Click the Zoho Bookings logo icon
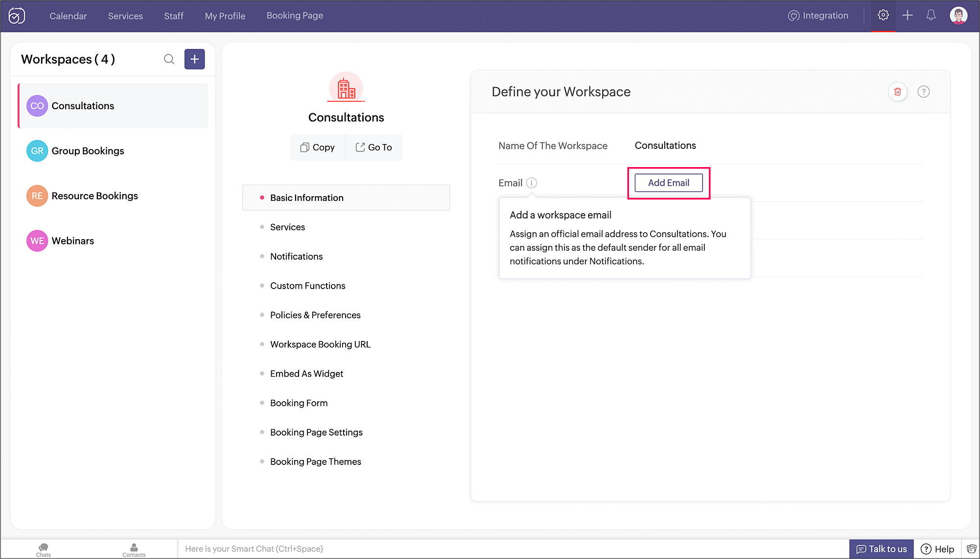Viewport: 980px width, 559px height. point(17,16)
